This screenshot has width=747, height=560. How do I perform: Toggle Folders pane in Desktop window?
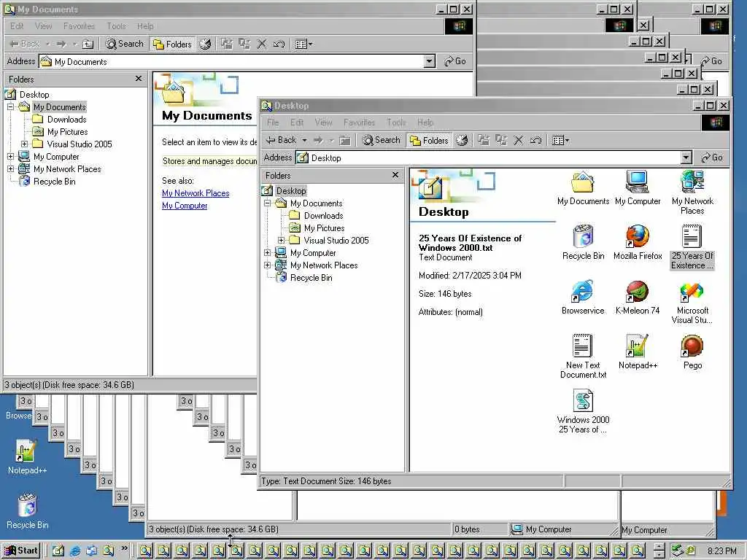point(429,140)
